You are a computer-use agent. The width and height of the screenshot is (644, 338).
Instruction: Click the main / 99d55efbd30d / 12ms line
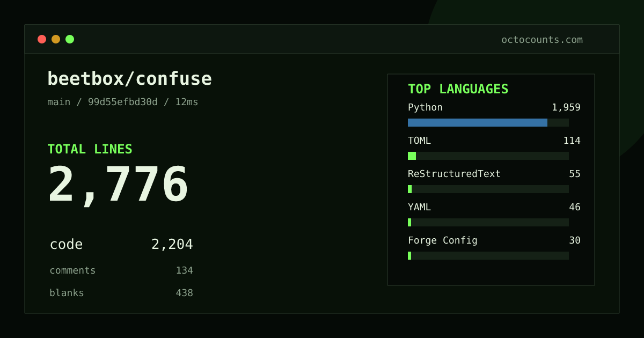tap(123, 102)
